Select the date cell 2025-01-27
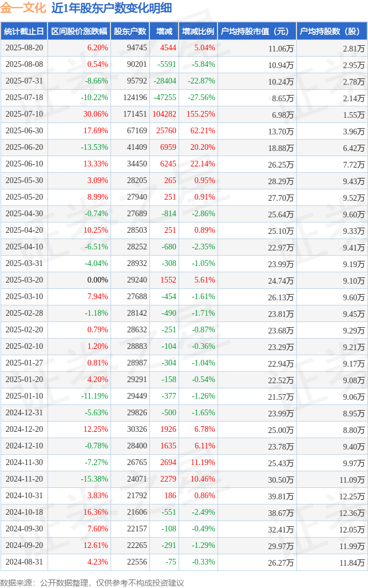The height and width of the screenshot is (588, 368). click(25, 363)
